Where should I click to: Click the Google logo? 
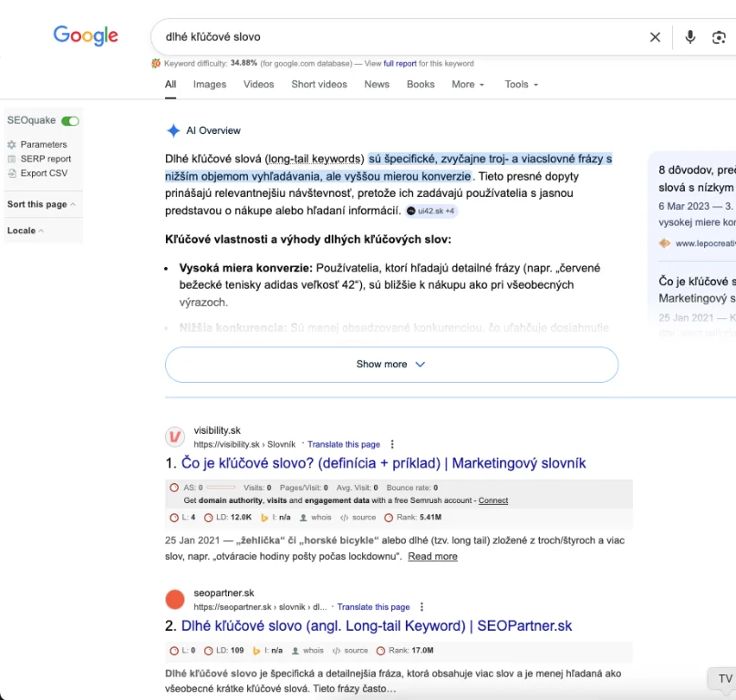tap(86, 36)
